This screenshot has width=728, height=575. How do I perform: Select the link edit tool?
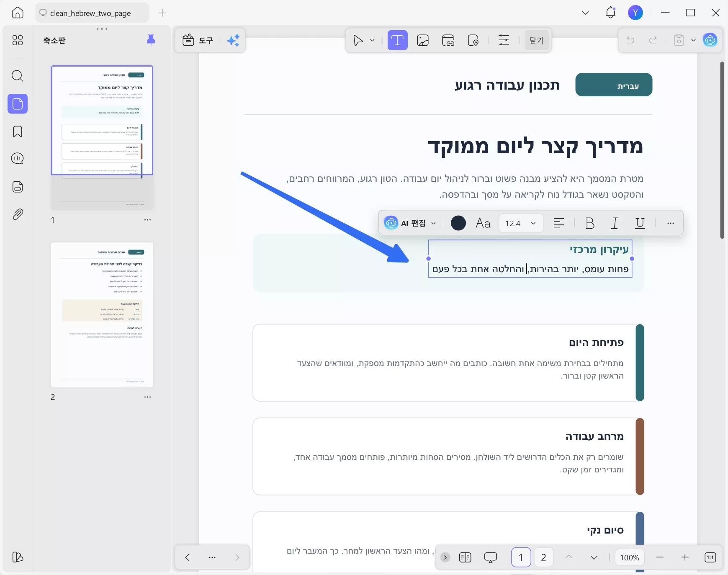point(448,40)
